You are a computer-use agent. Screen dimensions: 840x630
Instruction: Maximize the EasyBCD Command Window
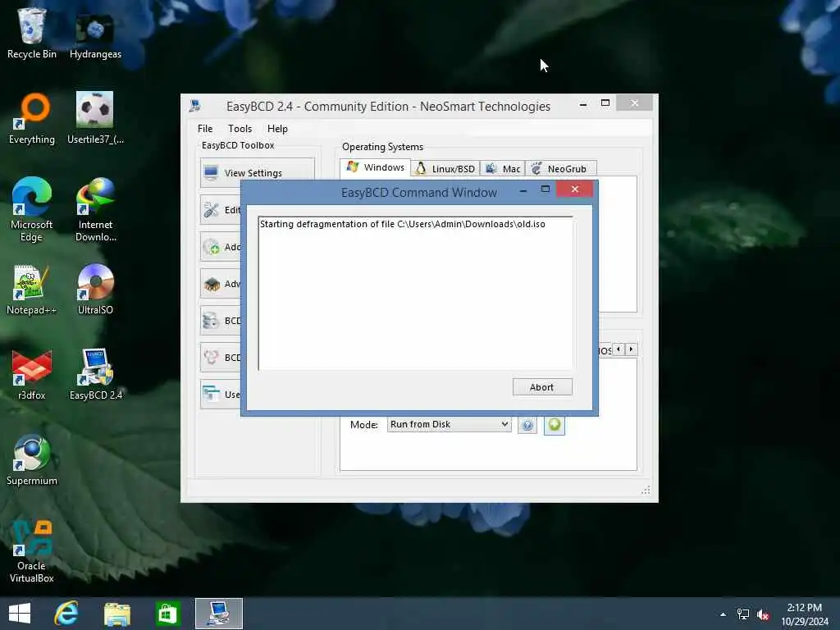tap(546, 189)
